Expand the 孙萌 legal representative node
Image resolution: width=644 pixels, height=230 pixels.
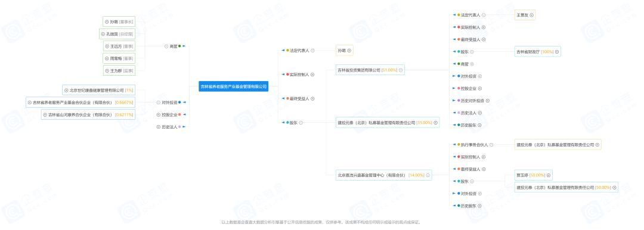(349, 51)
